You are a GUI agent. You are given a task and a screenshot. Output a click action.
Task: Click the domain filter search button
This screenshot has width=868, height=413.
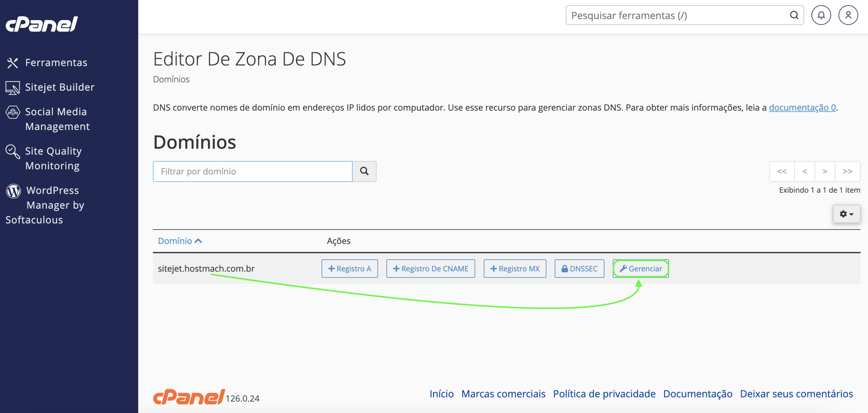[x=364, y=171]
